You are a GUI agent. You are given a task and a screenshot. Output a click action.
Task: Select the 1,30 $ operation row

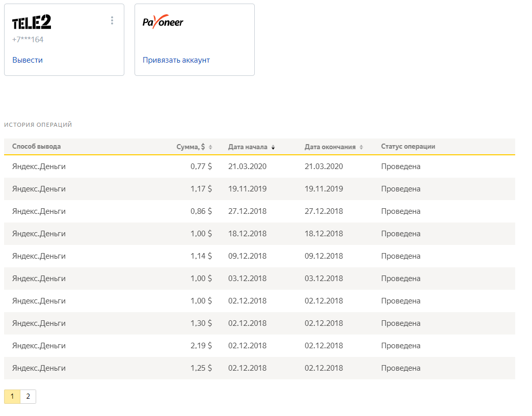(x=259, y=323)
